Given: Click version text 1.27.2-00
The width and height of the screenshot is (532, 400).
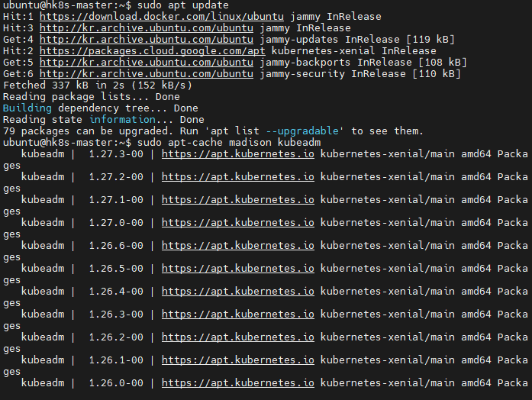Looking at the screenshot, I should coord(116,177).
